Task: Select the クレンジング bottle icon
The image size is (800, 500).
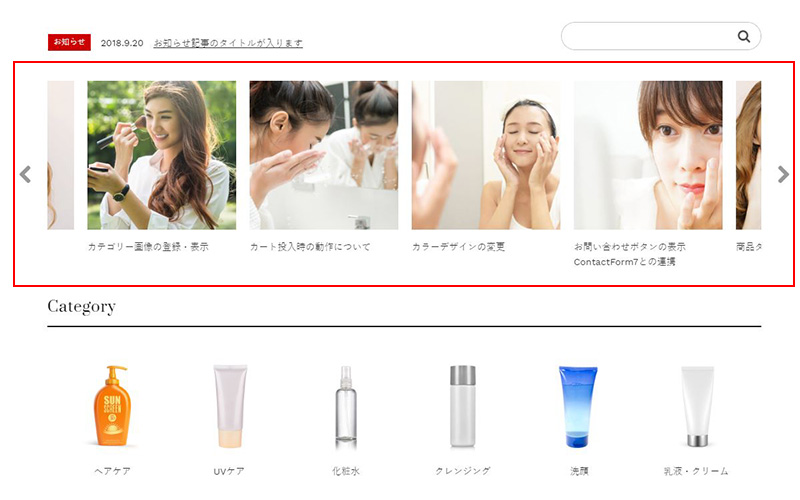Action: (462, 406)
